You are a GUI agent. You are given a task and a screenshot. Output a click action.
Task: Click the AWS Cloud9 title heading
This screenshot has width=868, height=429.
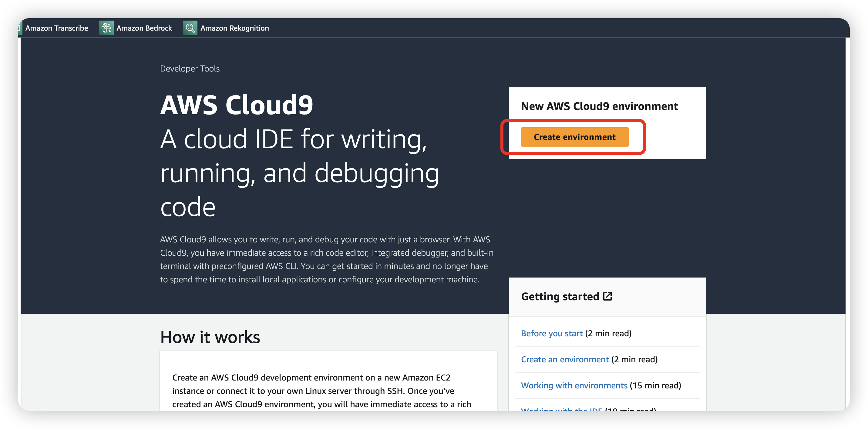point(237,105)
